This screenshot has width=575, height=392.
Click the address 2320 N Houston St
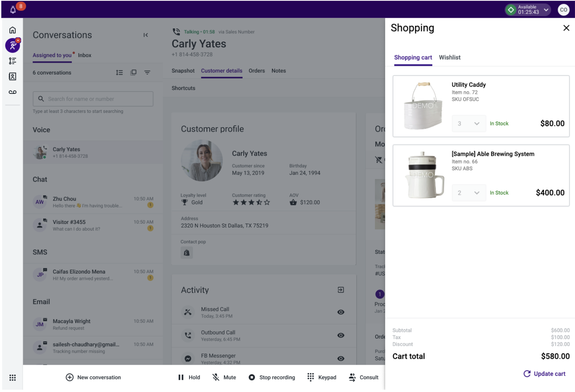click(x=224, y=226)
